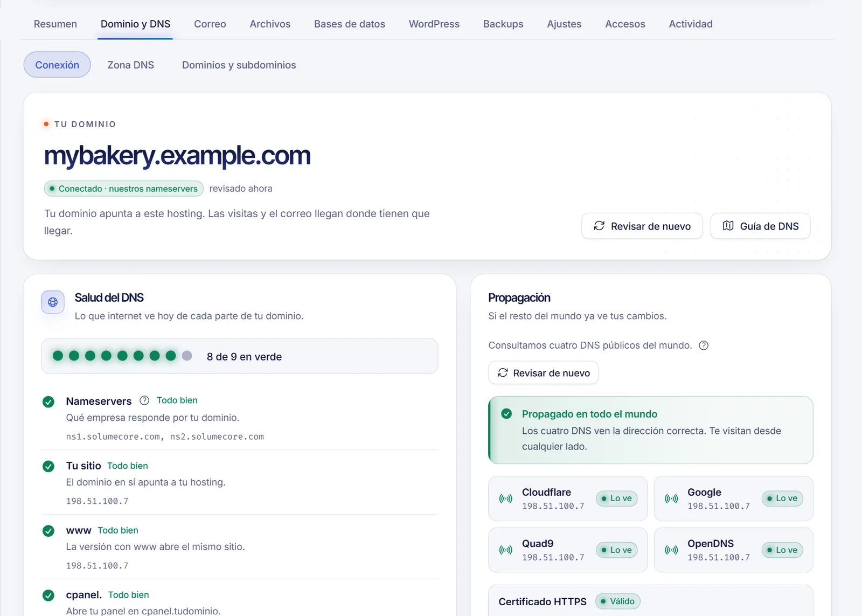Click the Propagado en todo el mundo heading
This screenshot has height=616, width=862.
[x=589, y=414]
